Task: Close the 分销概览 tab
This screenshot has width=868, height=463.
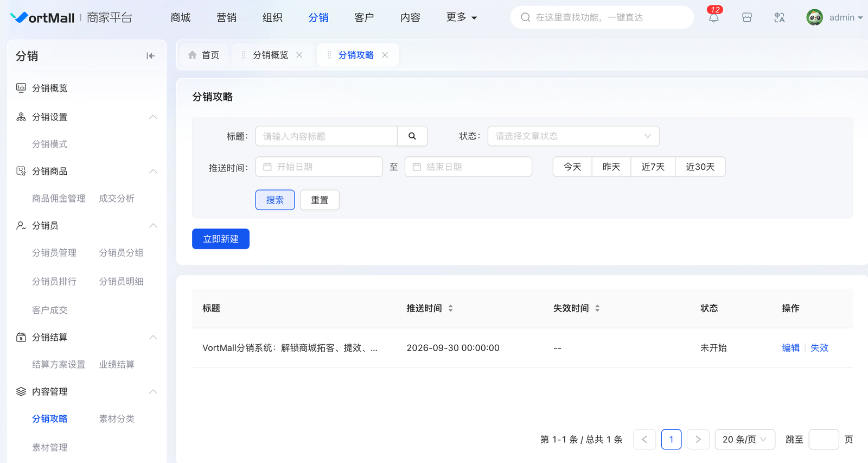Action: pos(299,55)
